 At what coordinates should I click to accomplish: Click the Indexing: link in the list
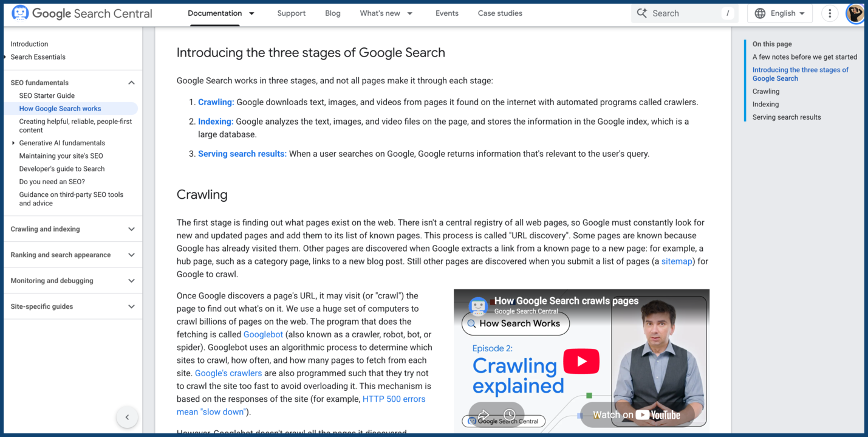tap(216, 122)
